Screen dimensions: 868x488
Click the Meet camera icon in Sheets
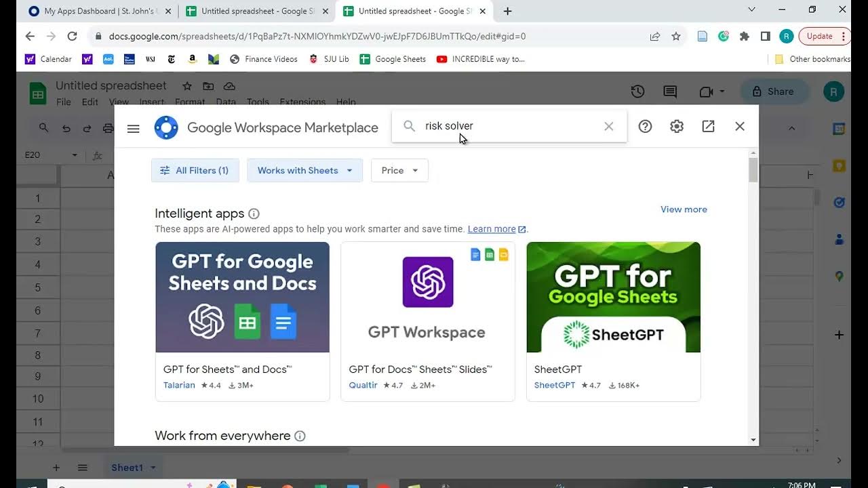click(x=707, y=91)
